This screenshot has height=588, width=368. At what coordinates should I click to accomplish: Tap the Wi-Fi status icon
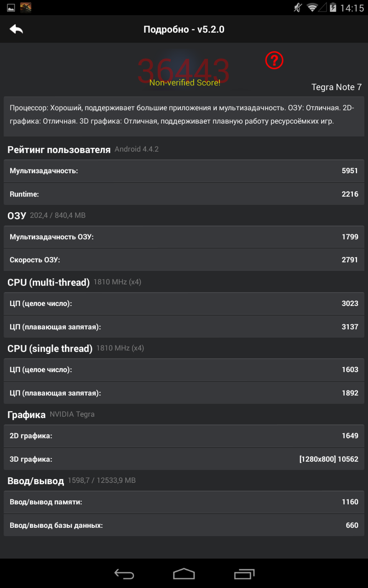[312, 8]
